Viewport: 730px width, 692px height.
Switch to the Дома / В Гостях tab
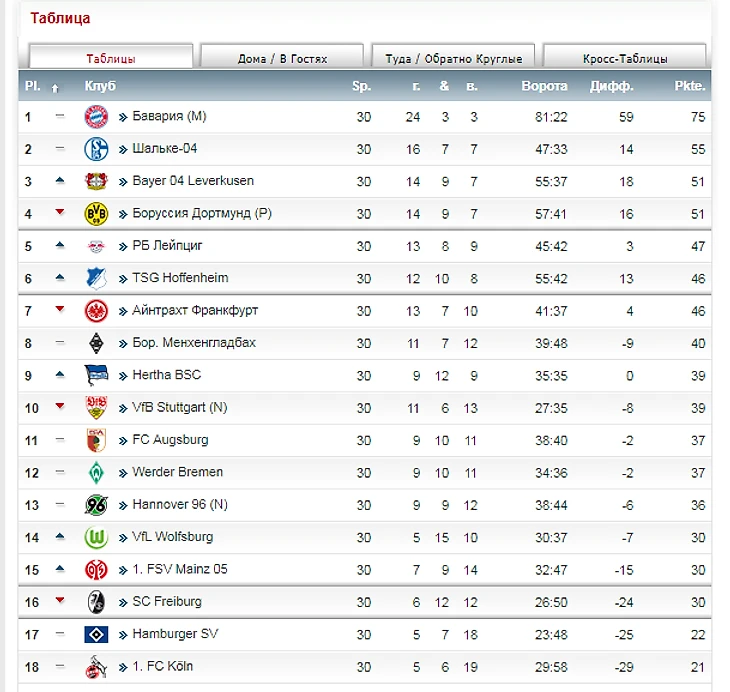coord(282,58)
